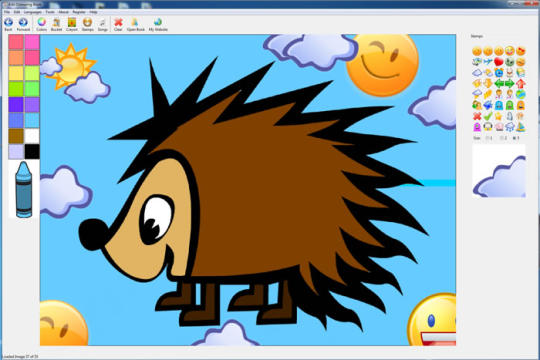Click the cloud stamp preview thumbnail

499,171
